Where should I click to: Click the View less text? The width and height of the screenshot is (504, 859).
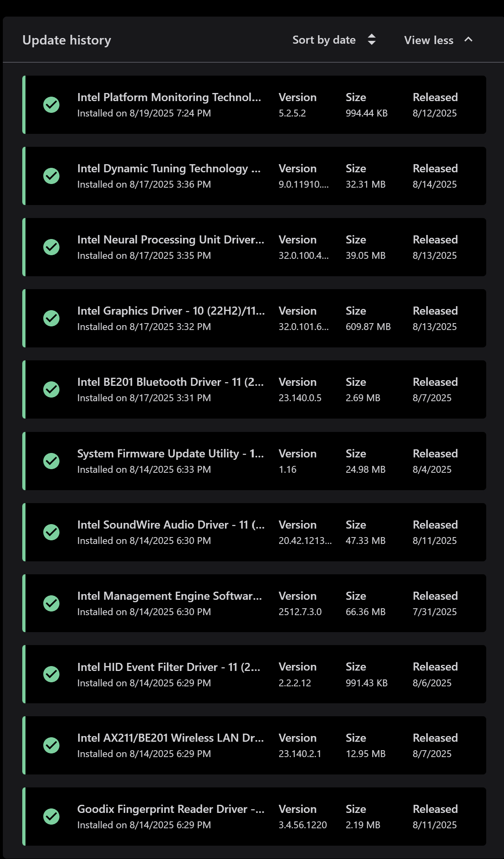coord(428,40)
